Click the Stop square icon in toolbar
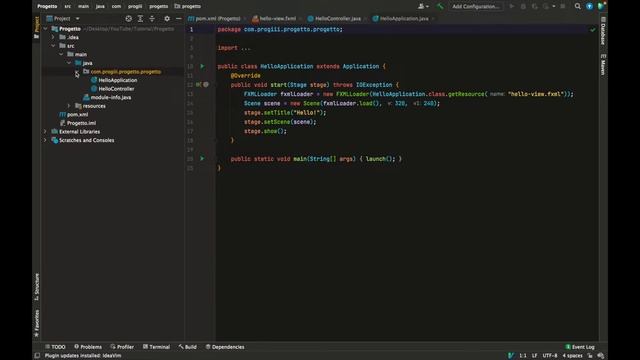 point(563,6)
